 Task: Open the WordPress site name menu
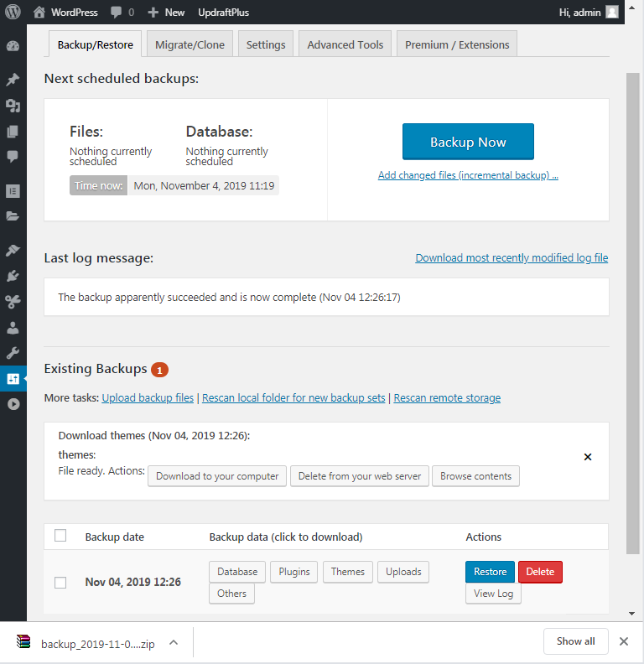[x=74, y=13]
